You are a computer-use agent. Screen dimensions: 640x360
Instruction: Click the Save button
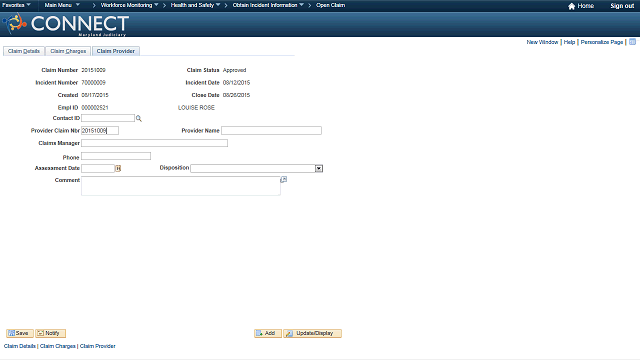[x=20, y=333]
